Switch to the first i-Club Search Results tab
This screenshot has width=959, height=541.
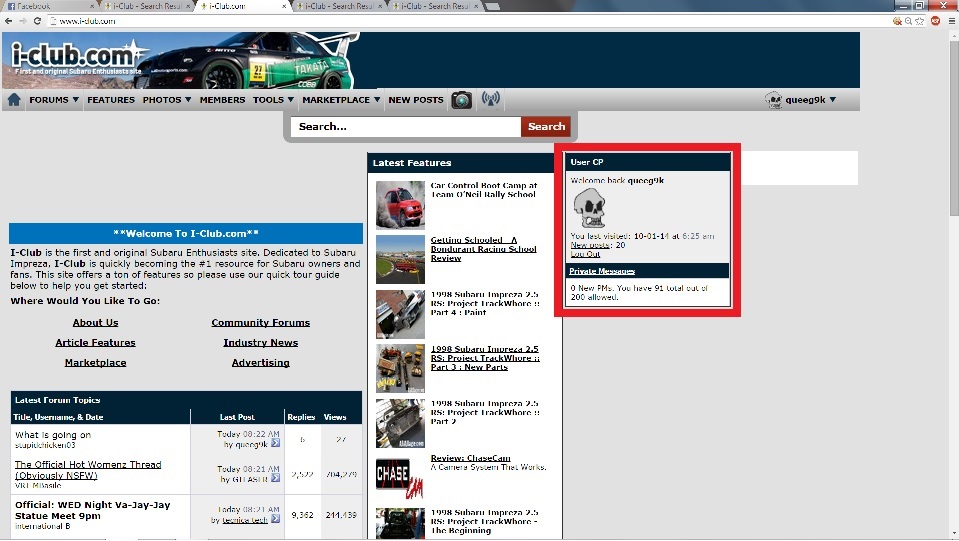[x=147, y=6]
